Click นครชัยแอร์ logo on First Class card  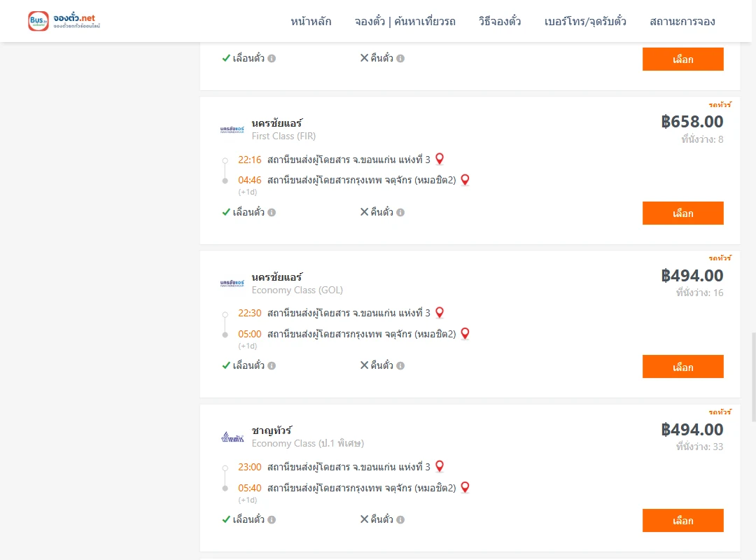(232, 129)
